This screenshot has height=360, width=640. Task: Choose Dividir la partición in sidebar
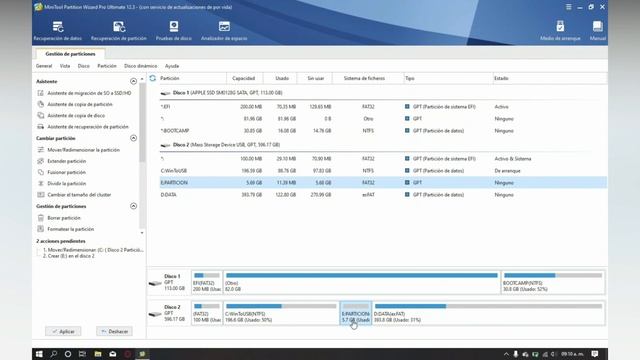(x=62, y=184)
